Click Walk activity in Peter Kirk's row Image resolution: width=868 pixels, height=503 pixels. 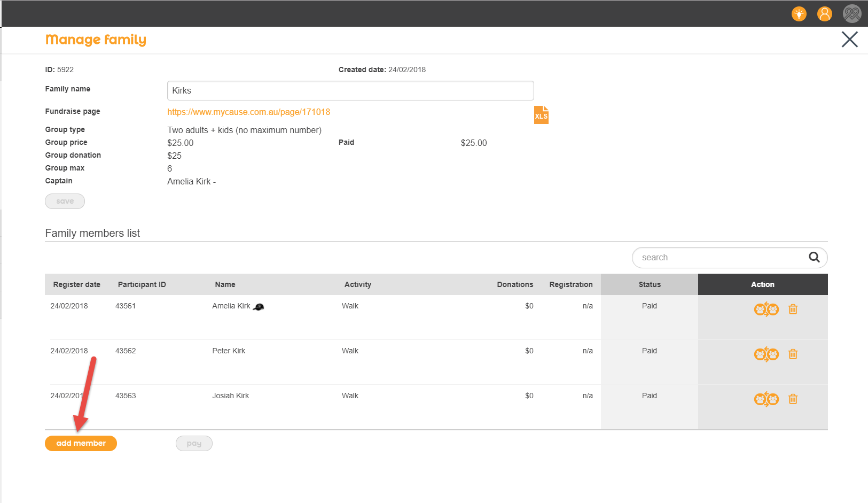(350, 351)
